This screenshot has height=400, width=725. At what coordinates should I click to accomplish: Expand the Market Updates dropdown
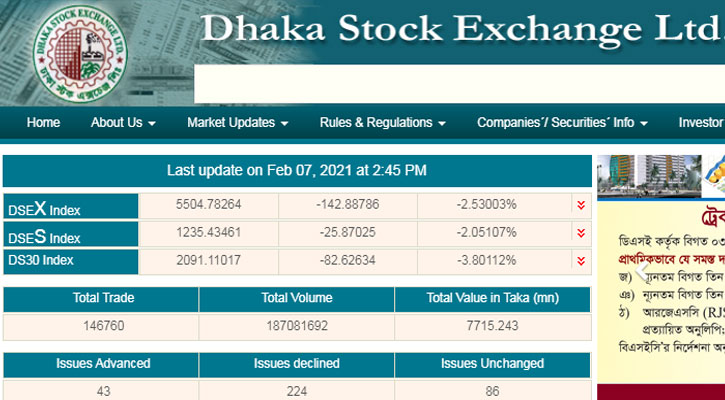[237, 123]
